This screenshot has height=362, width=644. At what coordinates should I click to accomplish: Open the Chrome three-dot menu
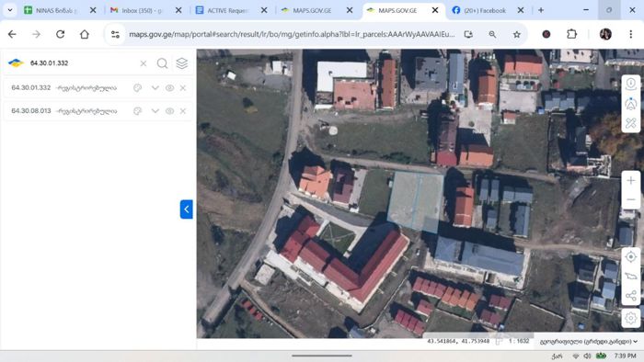[631, 34]
